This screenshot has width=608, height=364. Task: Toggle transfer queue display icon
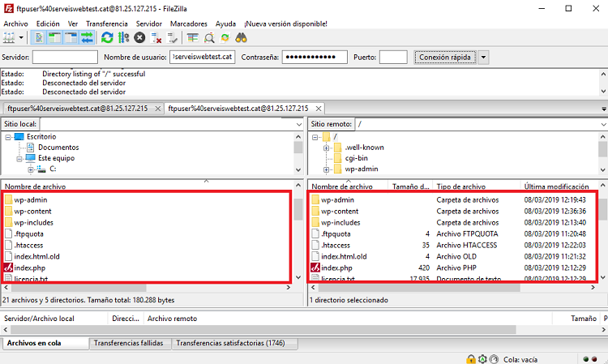click(88, 37)
